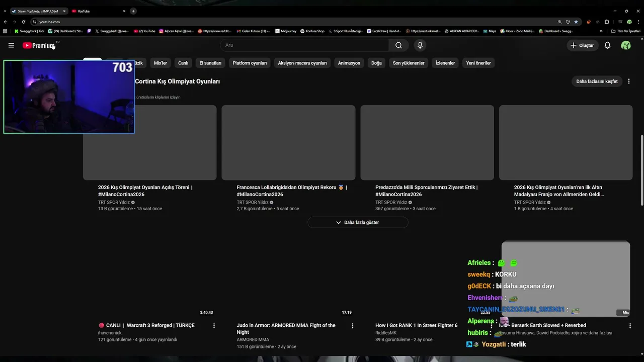Switch to the Steam Topluluğu tab

(x=38, y=11)
